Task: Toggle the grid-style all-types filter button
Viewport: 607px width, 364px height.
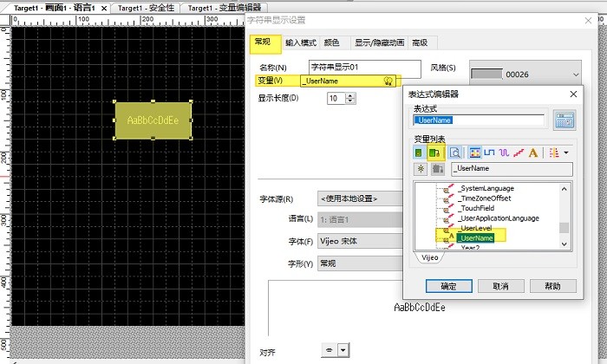Action: point(474,153)
